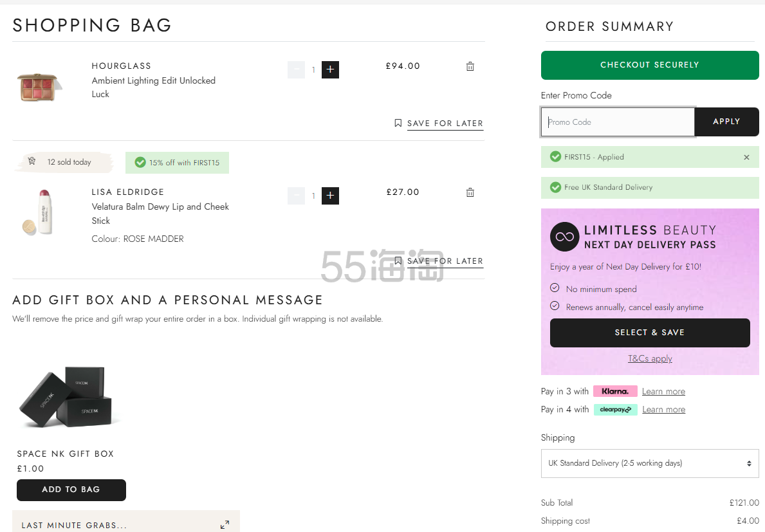Open Clearpay Learn more link
This screenshot has width=765, height=532.
(663, 410)
